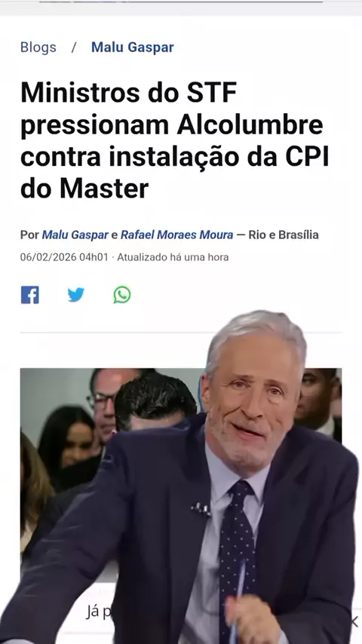Viewport: 362px width, 644px height.
Task: Click the "Atualizado há uma hora" label
Action: coord(173,257)
